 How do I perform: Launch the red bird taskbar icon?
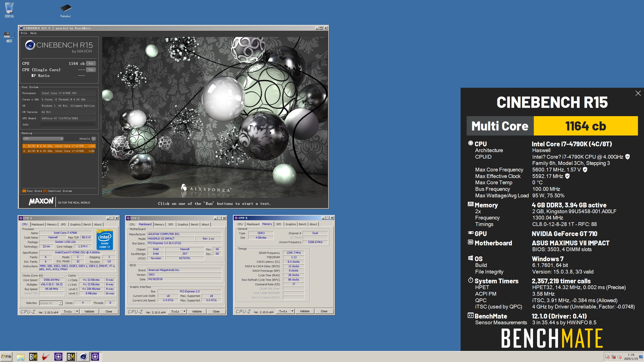pyautogui.click(x=46, y=356)
